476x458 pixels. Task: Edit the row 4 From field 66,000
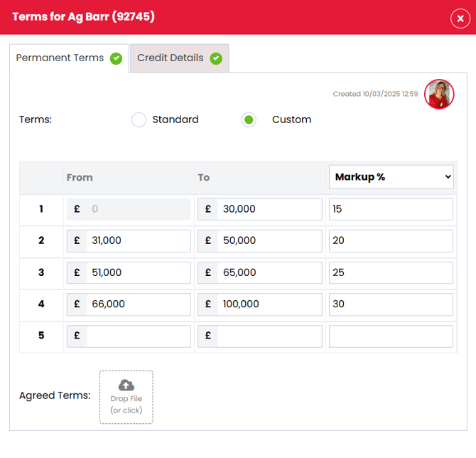[x=129, y=304]
